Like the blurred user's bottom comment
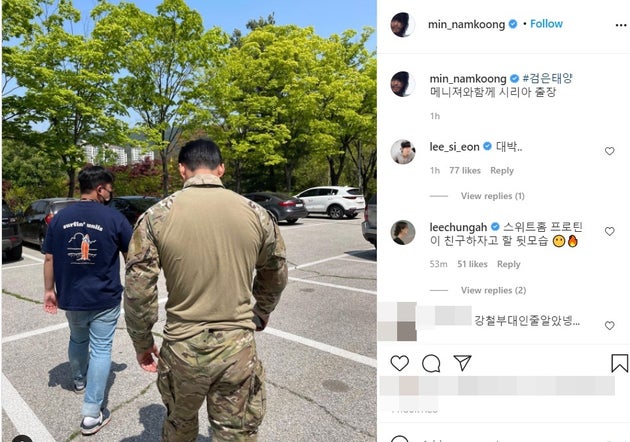630x442 pixels. point(610,325)
